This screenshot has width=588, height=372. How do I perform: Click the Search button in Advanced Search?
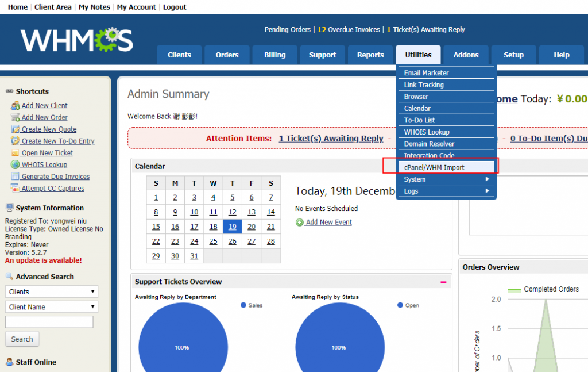22,339
